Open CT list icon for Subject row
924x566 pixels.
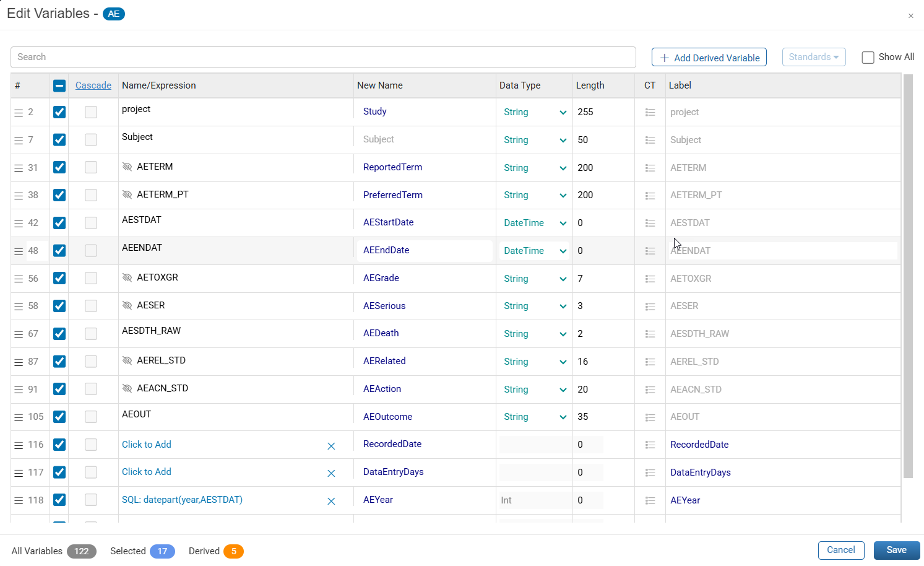click(650, 141)
